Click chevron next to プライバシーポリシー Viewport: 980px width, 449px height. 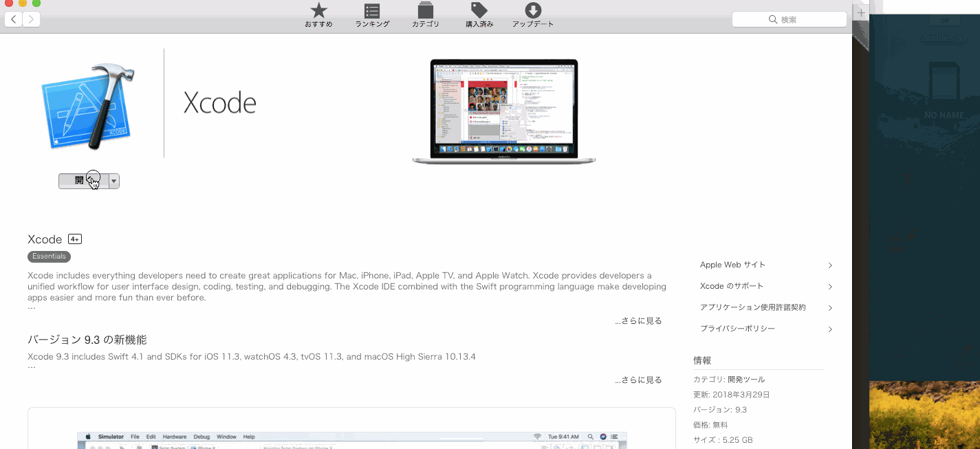pyautogui.click(x=830, y=329)
